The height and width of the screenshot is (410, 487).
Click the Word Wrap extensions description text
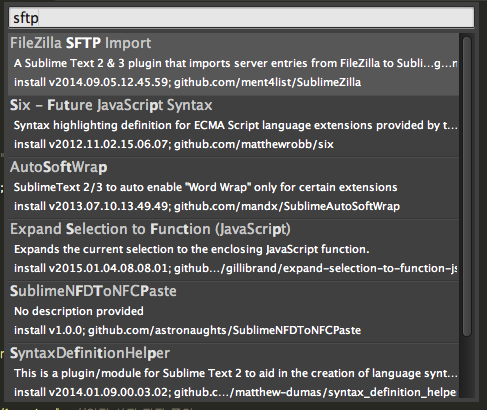pos(205,187)
